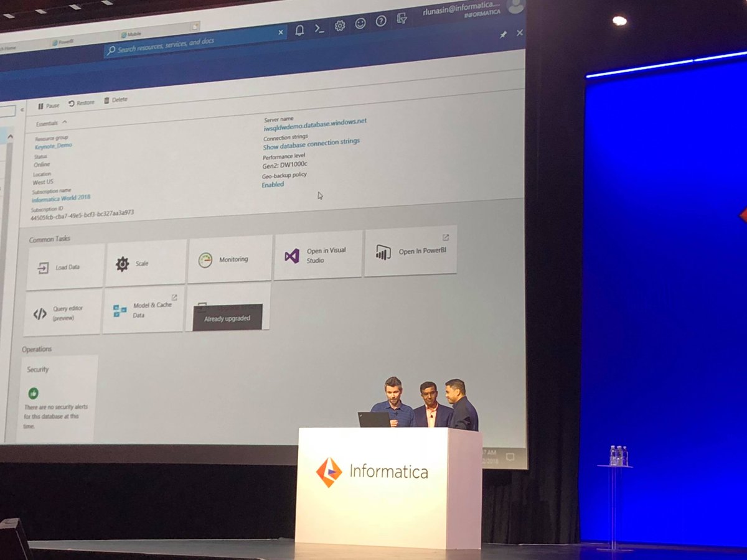The image size is (747, 560).
Task: Click the Common Tasks section heading
Action: 50,239
